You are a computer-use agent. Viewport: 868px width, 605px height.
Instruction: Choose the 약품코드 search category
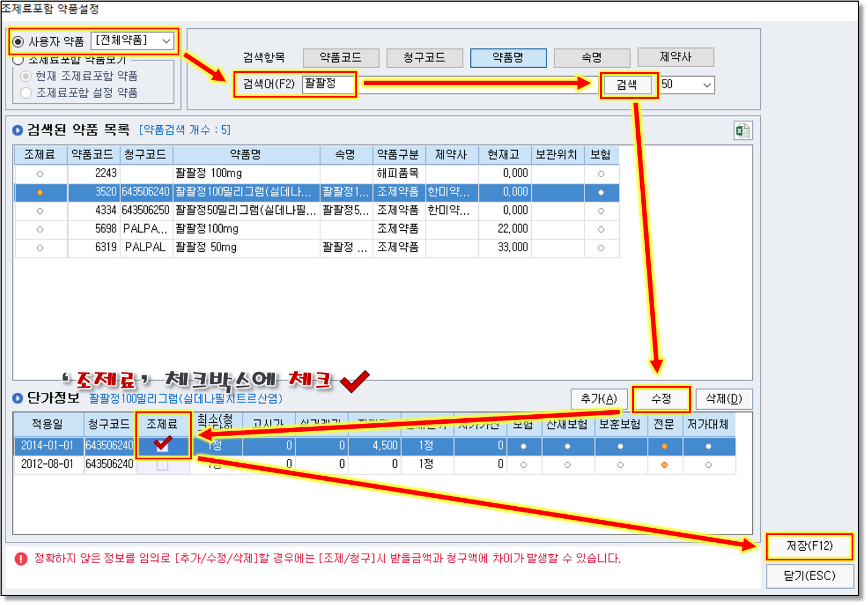(x=341, y=58)
